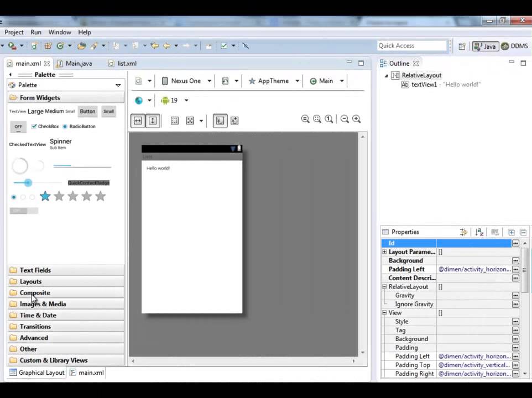Toggle the layout width wrap button
Viewport: 532px width, 398px height.
click(220, 121)
